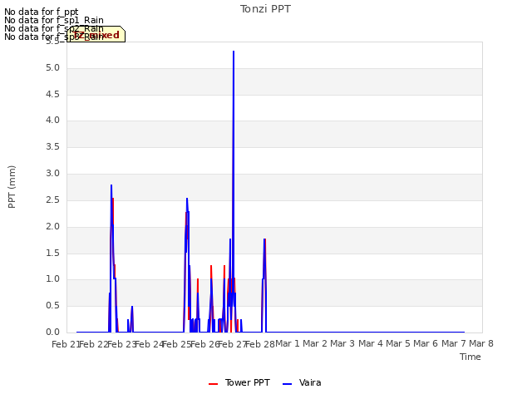Click the Mar 8 x-axis tick label
The image size is (532, 399).
481,343
